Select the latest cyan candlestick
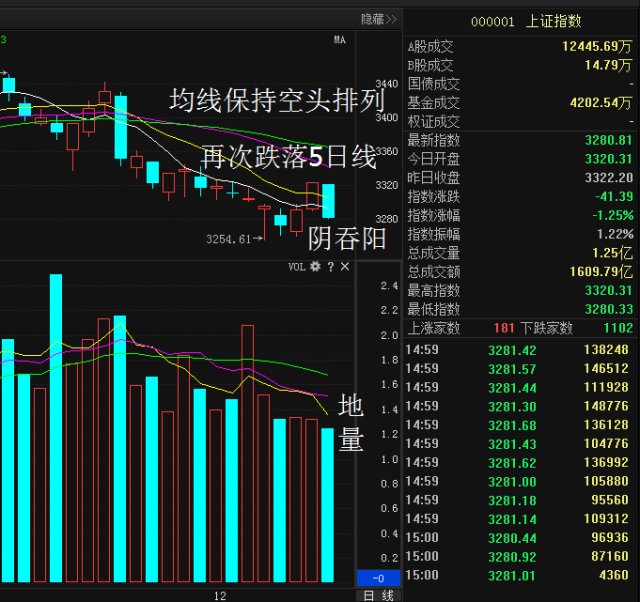 tap(329, 201)
